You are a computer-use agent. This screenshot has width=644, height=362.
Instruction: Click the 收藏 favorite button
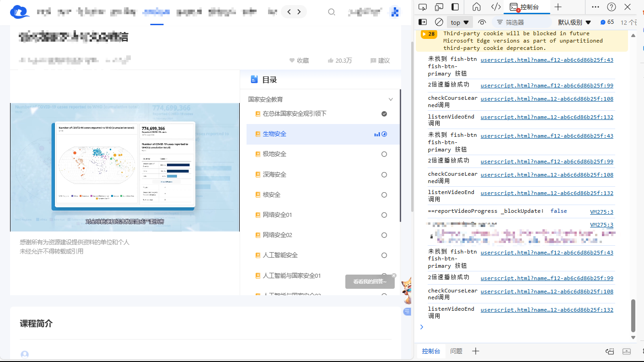(x=299, y=60)
